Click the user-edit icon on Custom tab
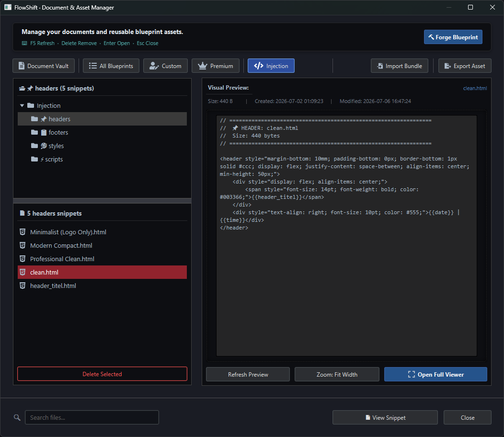 pyautogui.click(x=154, y=66)
